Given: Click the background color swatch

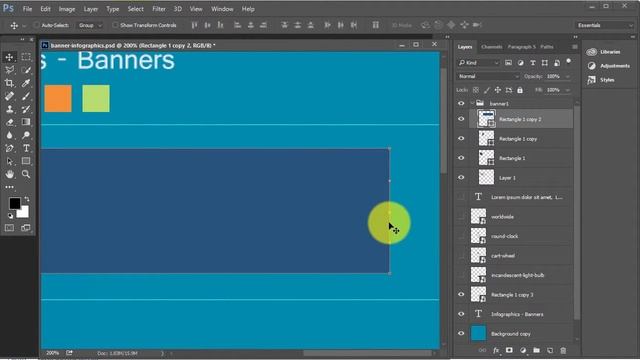Looking at the screenshot, I should [x=24, y=213].
